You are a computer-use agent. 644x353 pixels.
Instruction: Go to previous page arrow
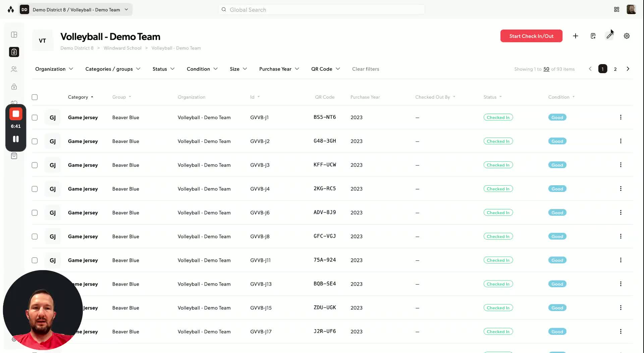590,69
